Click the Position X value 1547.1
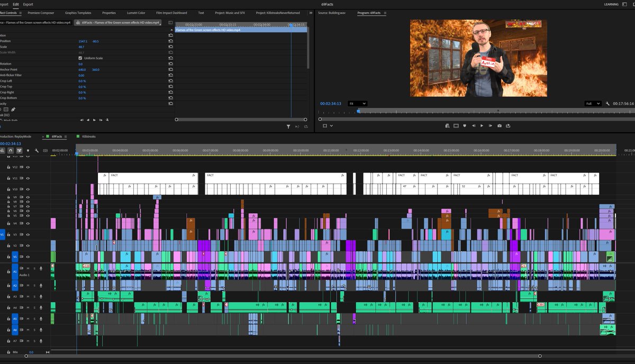The width and height of the screenshot is (635, 364). (x=83, y=41)
